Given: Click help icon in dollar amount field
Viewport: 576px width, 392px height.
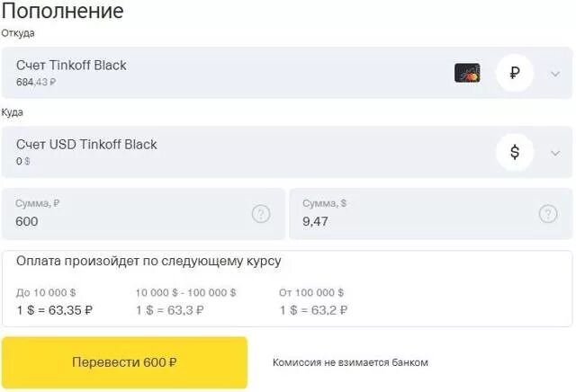Looking at the screenshot, I should coord(548,214).
